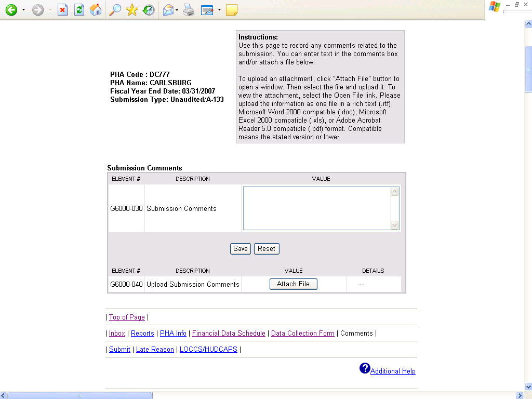Image resolution: width=532 pixels, height=399 pixels.
Task: Open the Forward history dropdown arrow
Action: point(50,10)
